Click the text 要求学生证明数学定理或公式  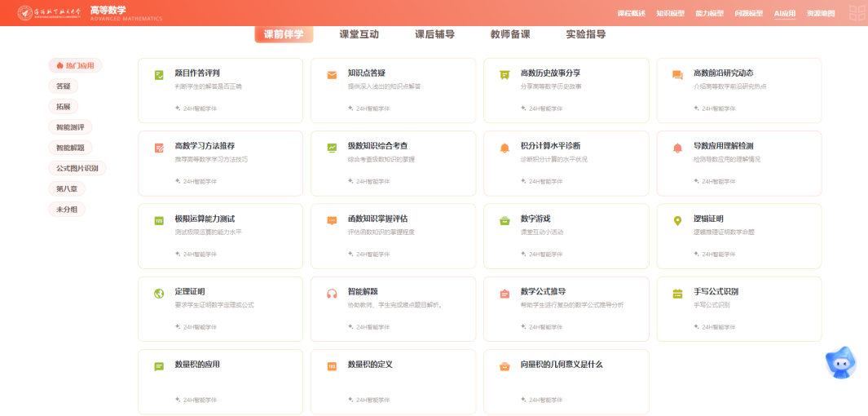click(214, 305)
